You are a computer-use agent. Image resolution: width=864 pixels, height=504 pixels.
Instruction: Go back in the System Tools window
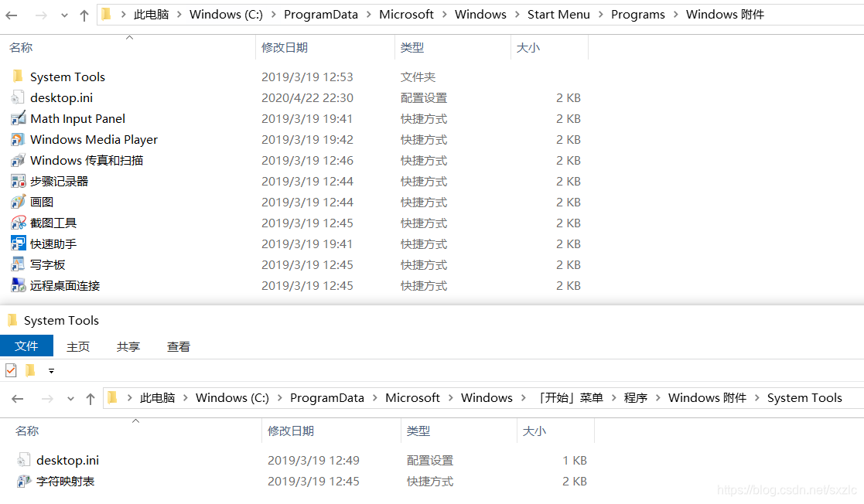tap(18, 398)
